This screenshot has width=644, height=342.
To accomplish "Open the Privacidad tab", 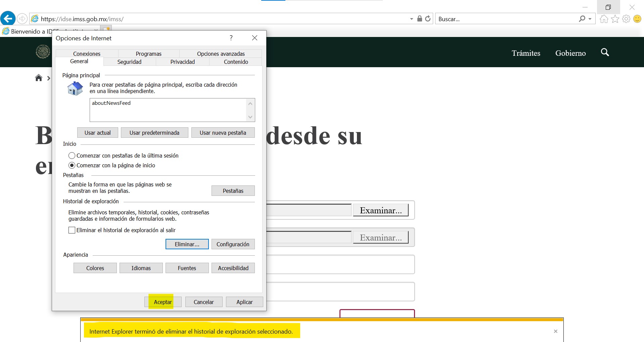I will pos(182,62).
